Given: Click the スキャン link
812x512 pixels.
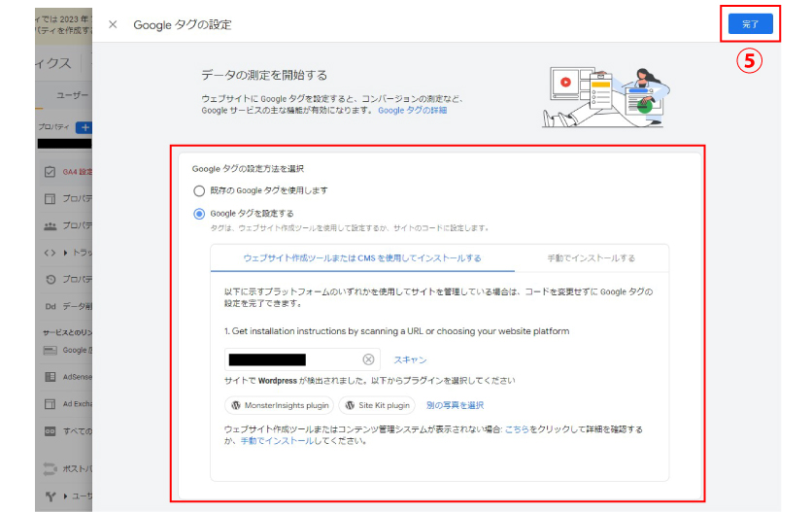Looking at the screenshot, I should 410,359.
